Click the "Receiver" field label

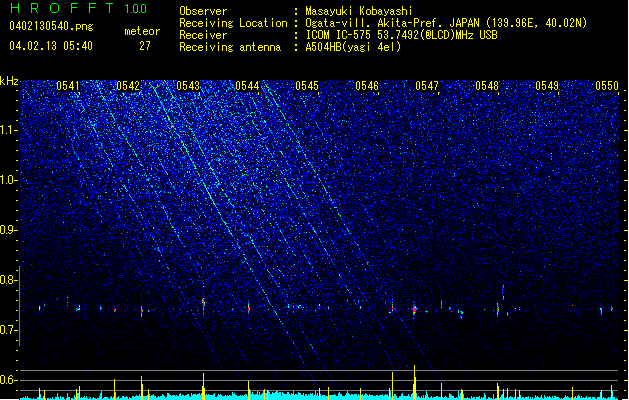203,35
